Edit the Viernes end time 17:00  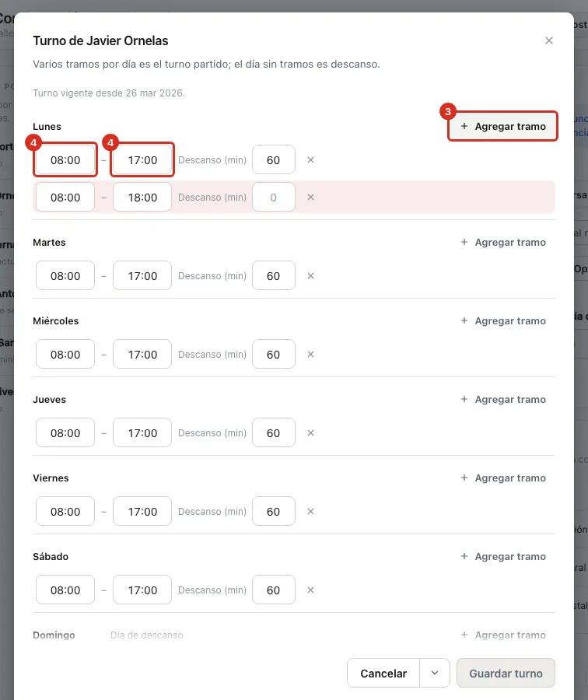[142, 512]
